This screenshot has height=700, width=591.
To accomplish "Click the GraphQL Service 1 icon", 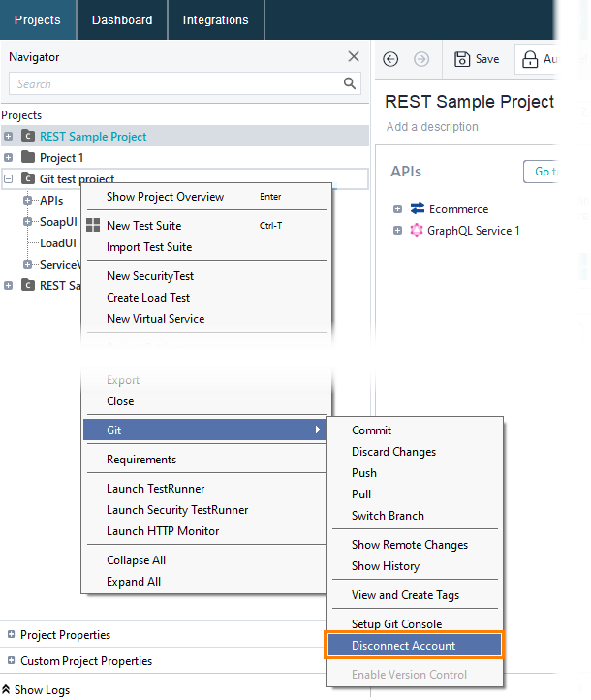I will point(417,230).
